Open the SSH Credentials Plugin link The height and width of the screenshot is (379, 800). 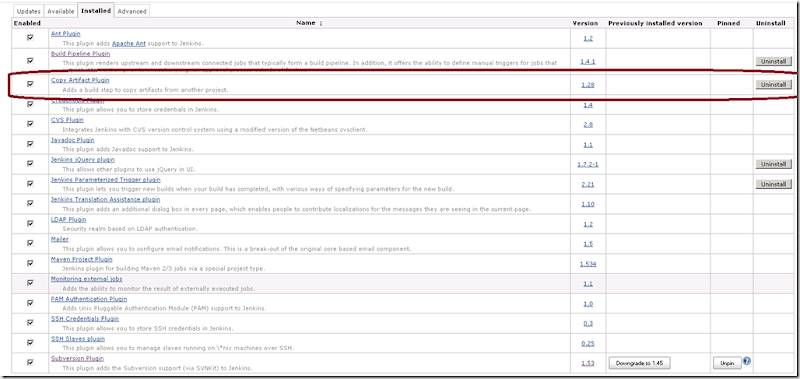pos(85,319)
